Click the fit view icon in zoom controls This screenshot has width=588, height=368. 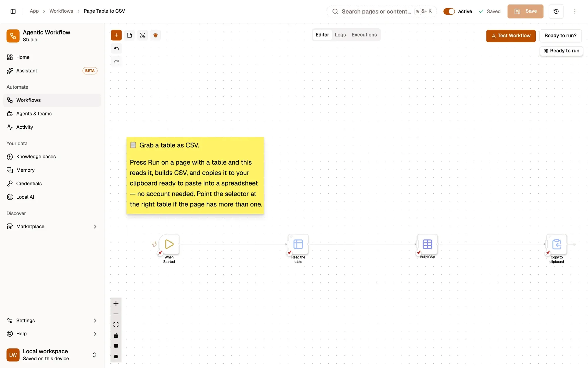coord(116,324)
